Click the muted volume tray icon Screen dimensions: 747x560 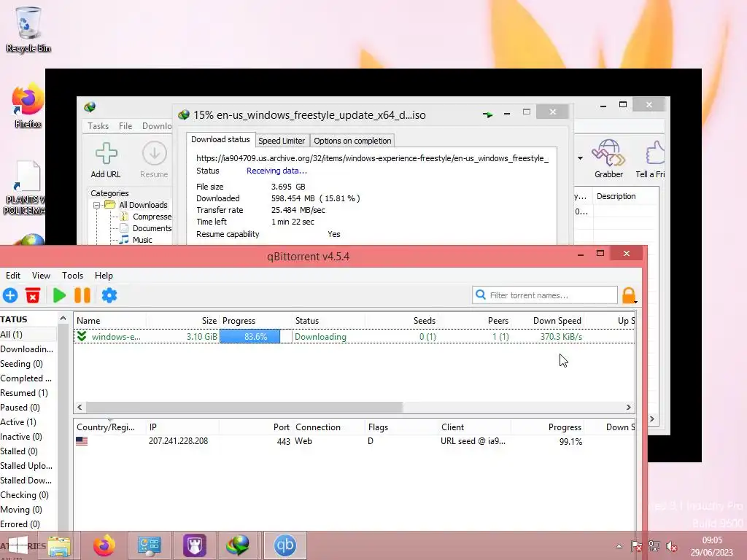[x=672, y=546]
